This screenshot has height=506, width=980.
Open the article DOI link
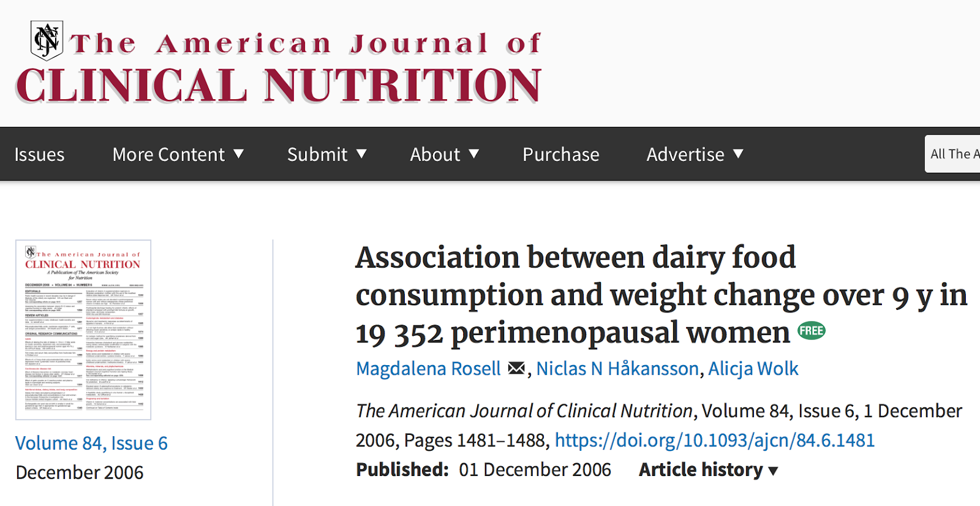pyautogui.click(x=714, y=440)
